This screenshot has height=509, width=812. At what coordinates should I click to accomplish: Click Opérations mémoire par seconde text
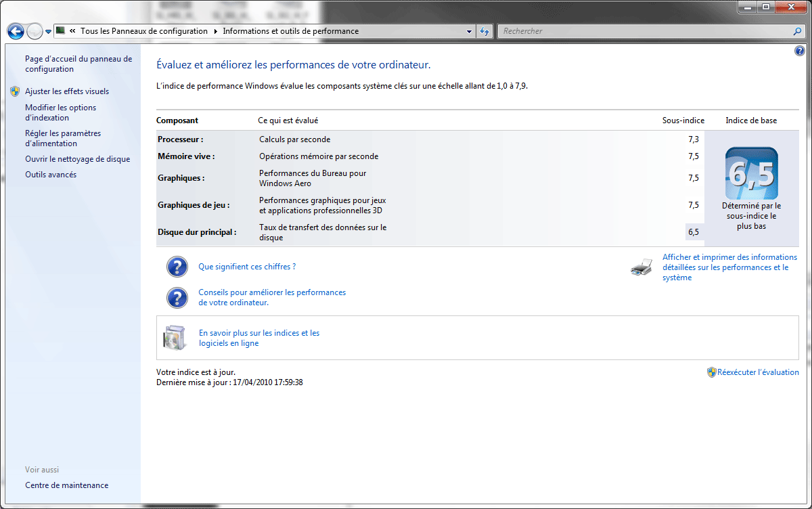(x=319, y=156)
